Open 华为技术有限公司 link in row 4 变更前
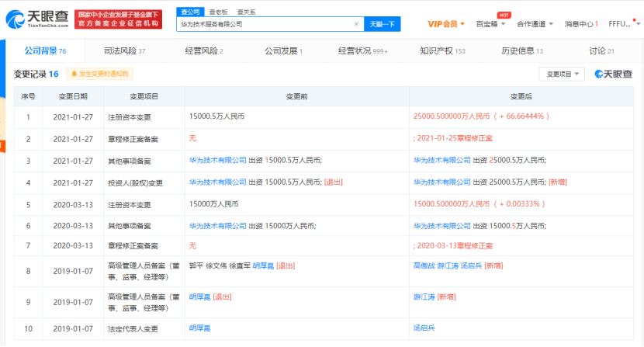Viewport: 644px width, 347px height. point(218,182)
